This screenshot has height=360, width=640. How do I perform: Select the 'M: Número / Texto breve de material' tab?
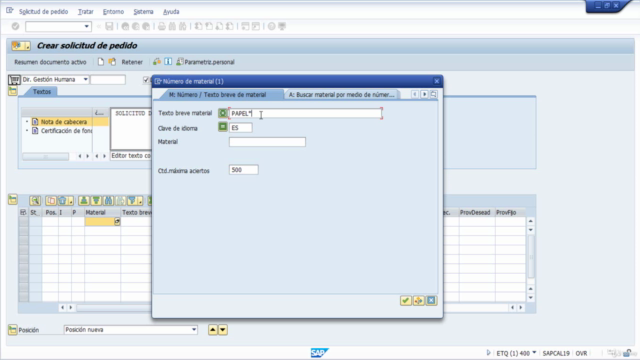(218, 95)
